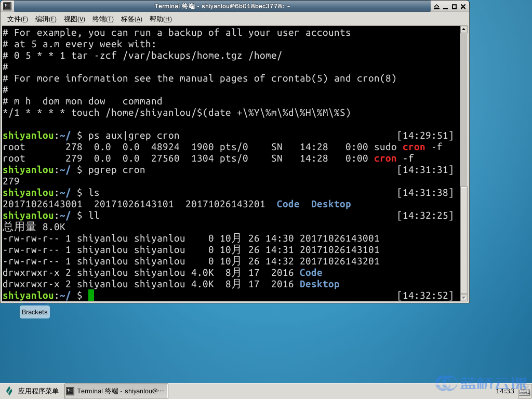Open the 标签(A) menu
The height and width of the screenshot is (399, 532).
(131, 19)
